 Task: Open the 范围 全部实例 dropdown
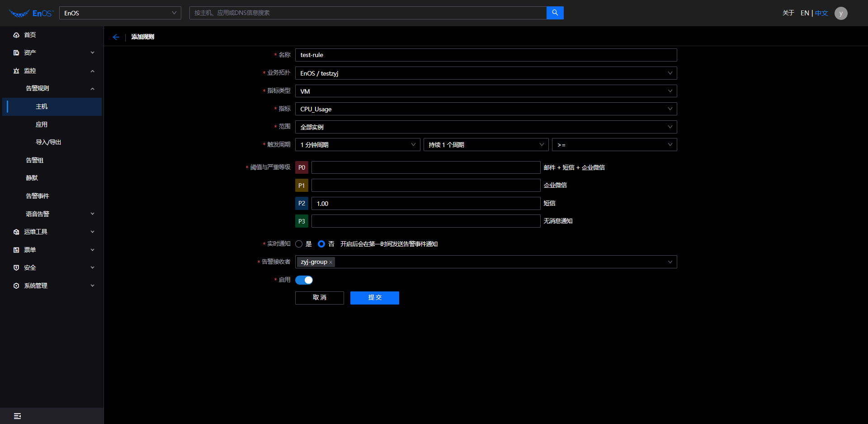486,127
